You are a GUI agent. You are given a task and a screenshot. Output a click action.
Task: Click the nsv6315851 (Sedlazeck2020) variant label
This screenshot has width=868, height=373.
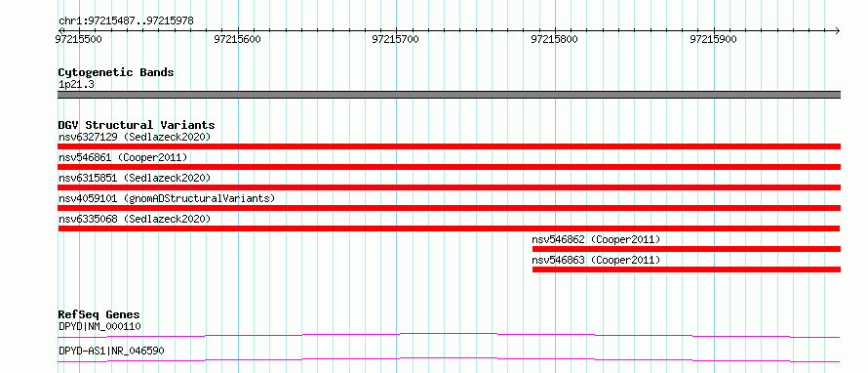135,178
